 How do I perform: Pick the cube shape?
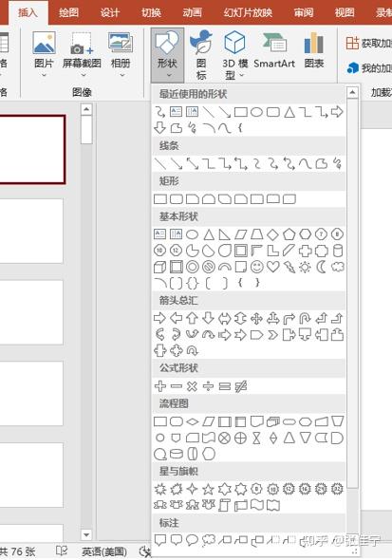coord(160,267)
